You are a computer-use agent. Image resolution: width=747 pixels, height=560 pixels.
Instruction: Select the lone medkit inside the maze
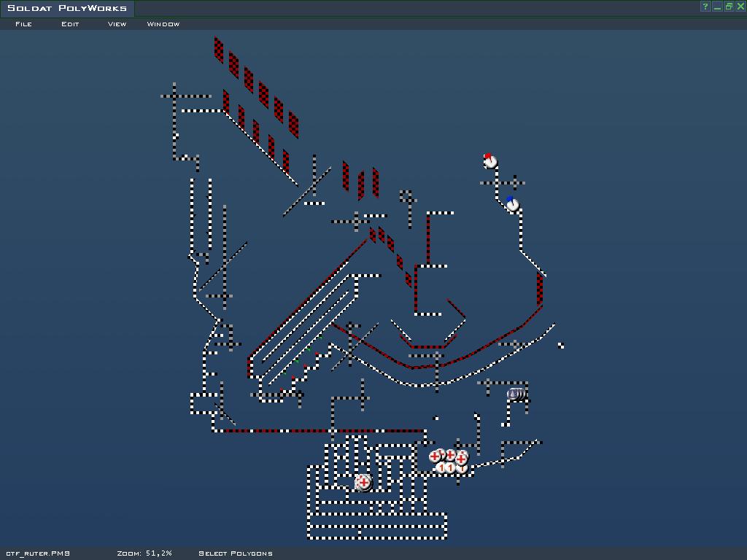363,482
